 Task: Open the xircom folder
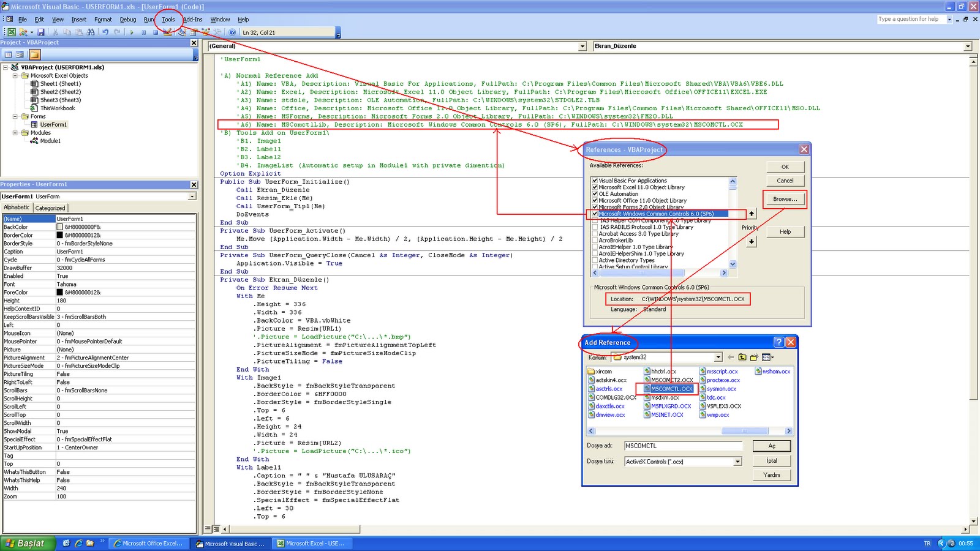[x=600, y=372]
